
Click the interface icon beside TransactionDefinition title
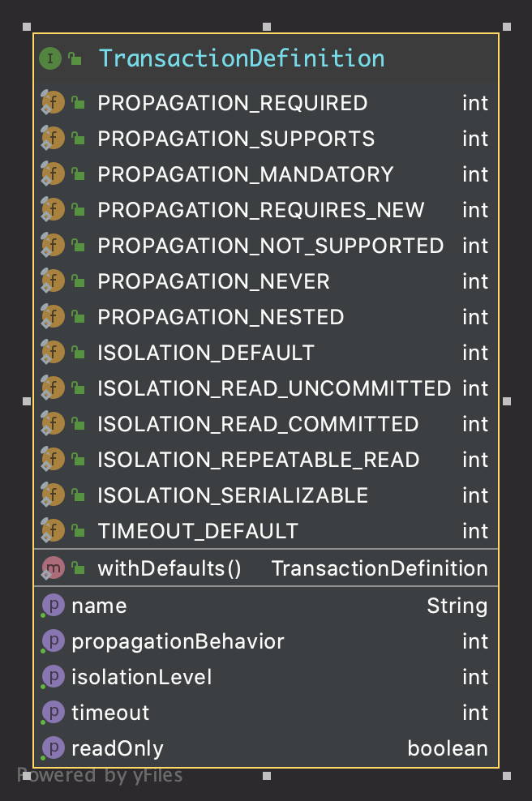pos(50,58)
